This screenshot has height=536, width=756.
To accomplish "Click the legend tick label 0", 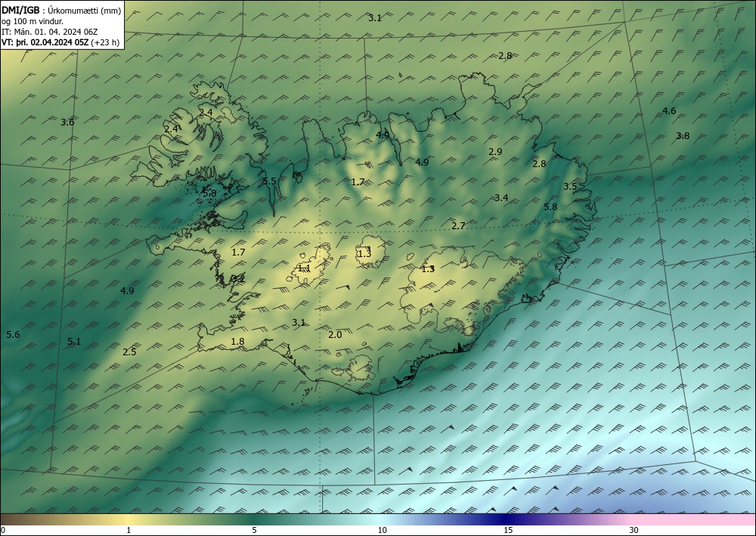I will 3,531.
